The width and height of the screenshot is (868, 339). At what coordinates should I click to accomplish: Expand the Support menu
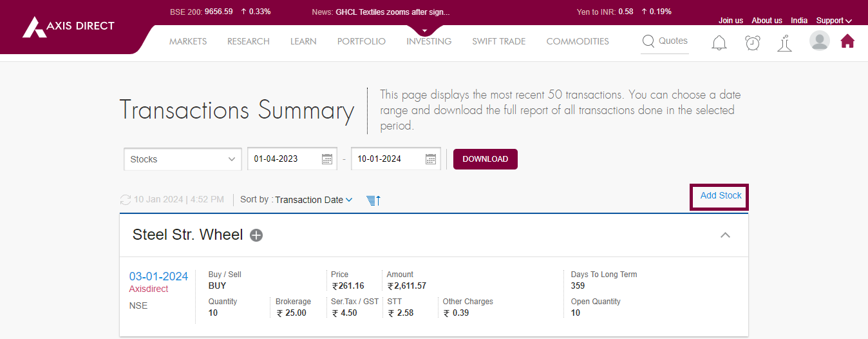(833, 21)
